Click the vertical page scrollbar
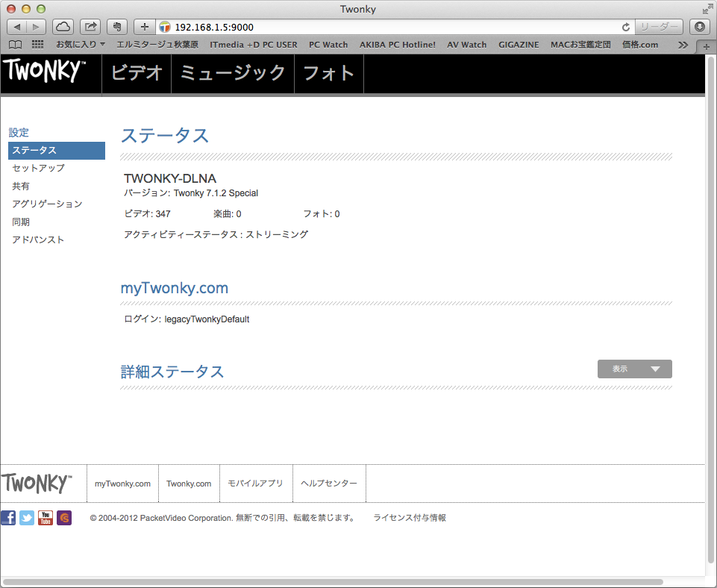 pos(711,311)
